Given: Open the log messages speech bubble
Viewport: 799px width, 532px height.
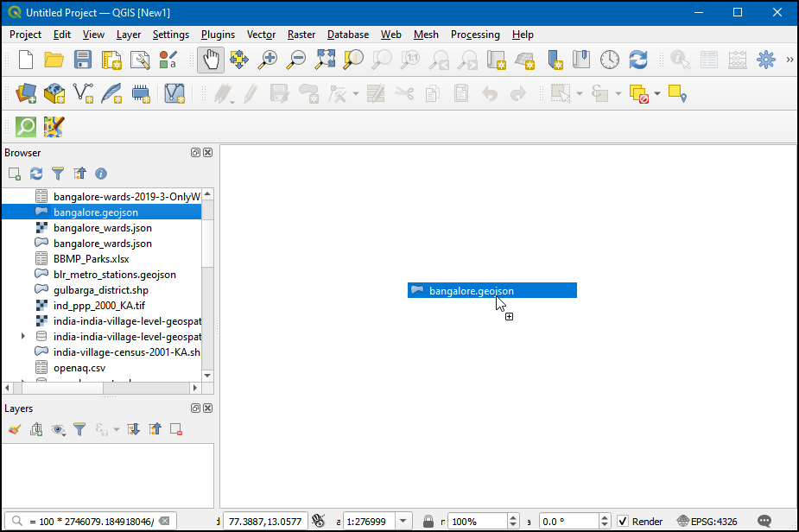Looking at the screenshot, I should (764, 521).
